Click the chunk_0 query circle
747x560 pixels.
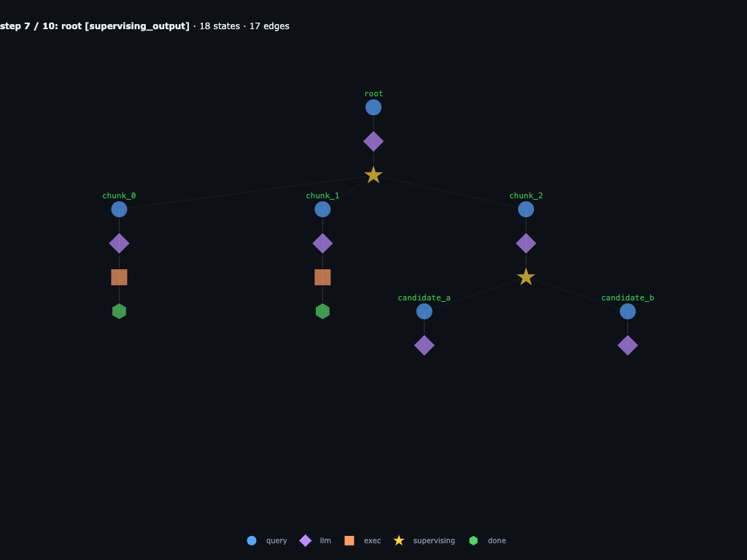[119, 209]
